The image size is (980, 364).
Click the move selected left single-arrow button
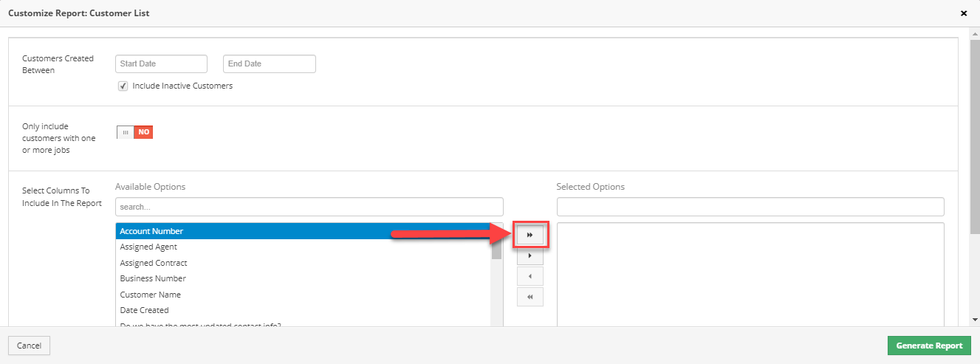[530, 276]
